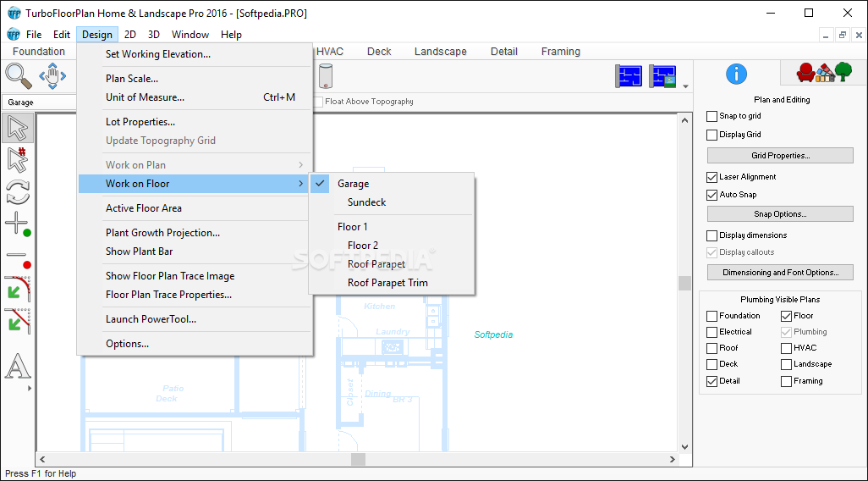868x481 pixels.
Task: Check Electrical visible plan
Action: 711,333
